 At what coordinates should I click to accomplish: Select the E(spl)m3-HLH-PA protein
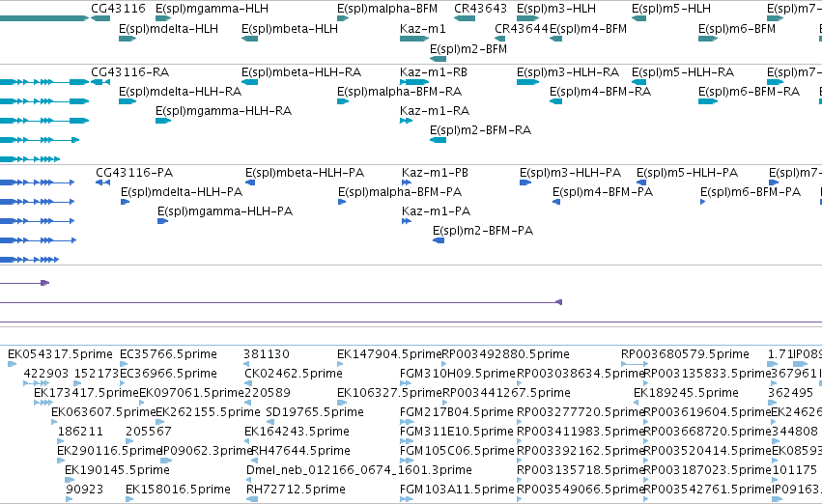click(x=570, y=173)
